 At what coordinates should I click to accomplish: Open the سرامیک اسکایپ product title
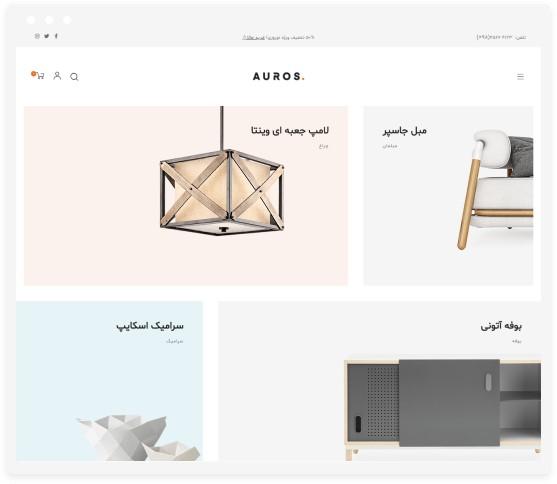coord(150,326)
